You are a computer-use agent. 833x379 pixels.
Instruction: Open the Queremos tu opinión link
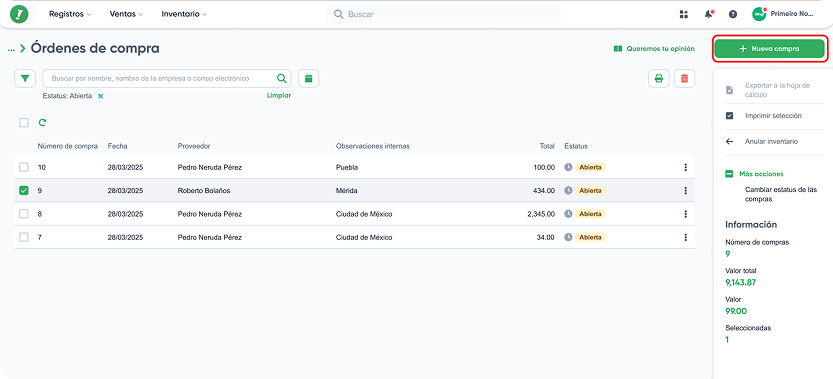(x=660, y=48)
